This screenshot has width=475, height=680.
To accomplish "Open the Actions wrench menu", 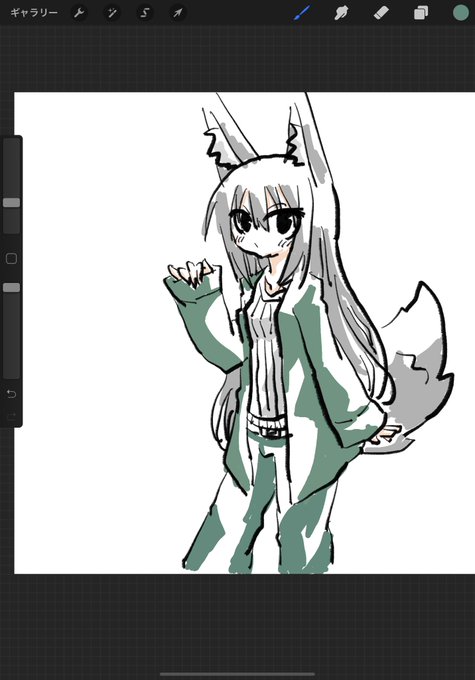I will pos(79,13).
